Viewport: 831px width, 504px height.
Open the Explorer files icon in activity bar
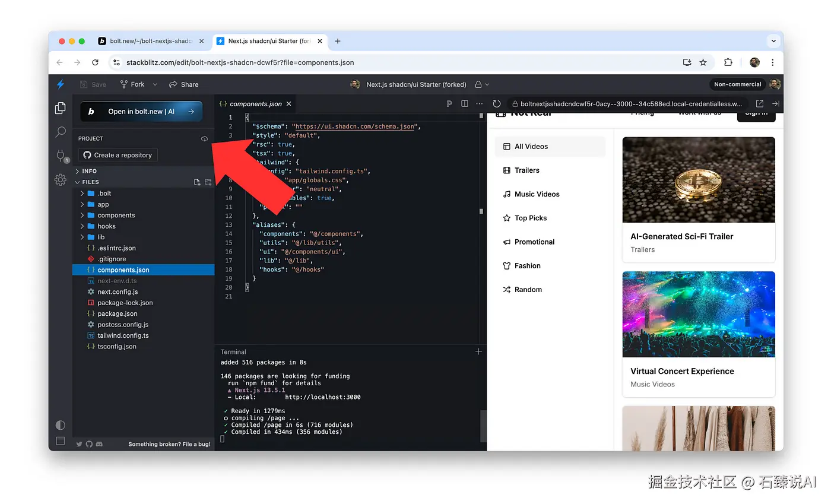[x=60, y=108]
